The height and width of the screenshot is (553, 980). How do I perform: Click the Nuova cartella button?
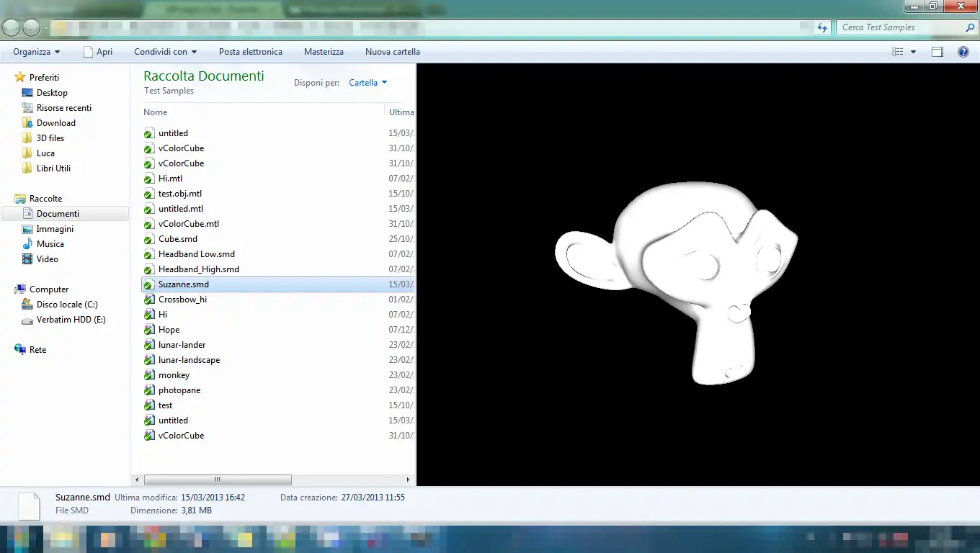(x=393, y=52)
